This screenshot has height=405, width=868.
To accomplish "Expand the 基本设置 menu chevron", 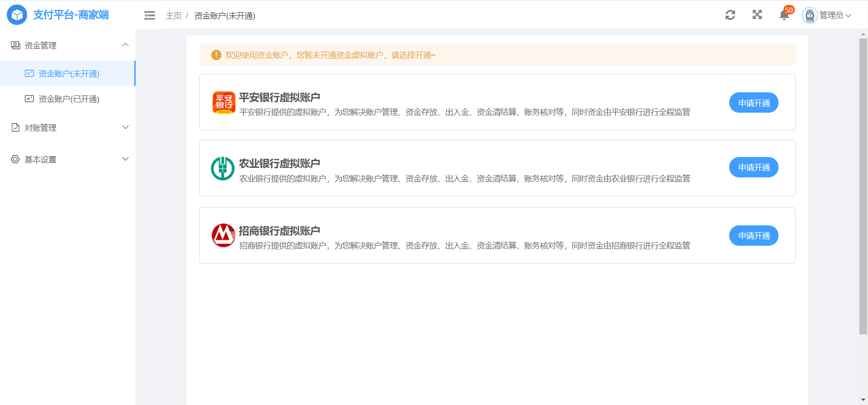I will click(x=126, y=159).
